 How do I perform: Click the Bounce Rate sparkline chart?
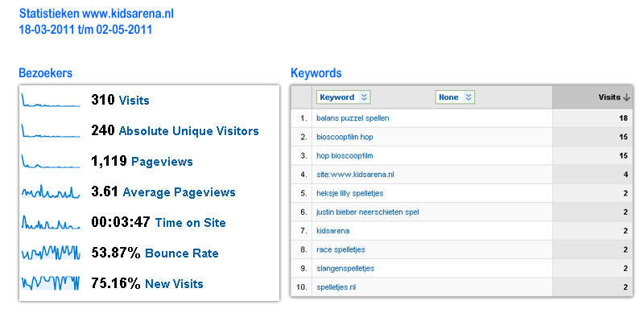click(51, 253)
